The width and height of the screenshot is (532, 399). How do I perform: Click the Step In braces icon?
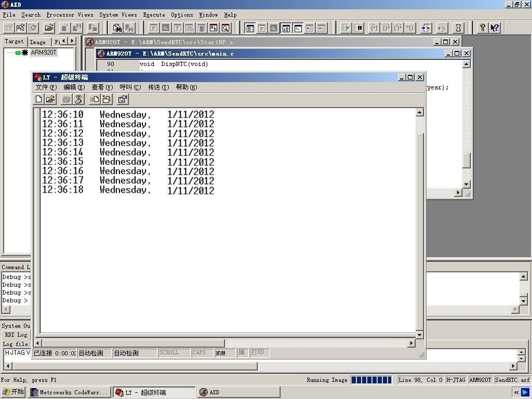(374, 28)
